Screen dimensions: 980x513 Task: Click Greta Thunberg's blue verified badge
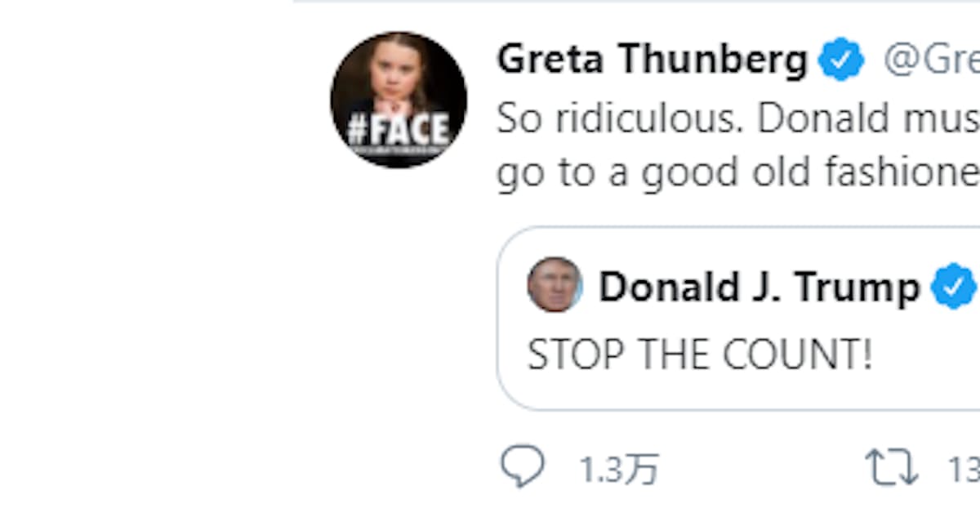pyautogui.click(x=841, y=61)
